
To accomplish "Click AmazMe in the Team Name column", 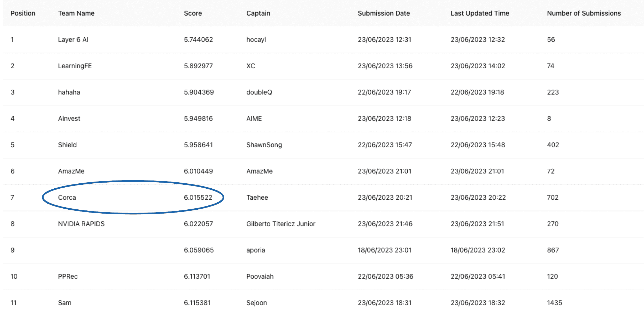I will (71, 171).
